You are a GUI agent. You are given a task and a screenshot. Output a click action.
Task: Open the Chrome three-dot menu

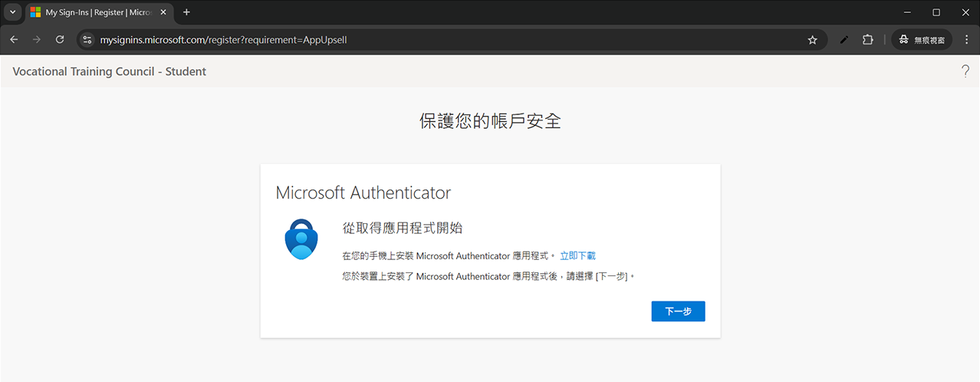966,39
